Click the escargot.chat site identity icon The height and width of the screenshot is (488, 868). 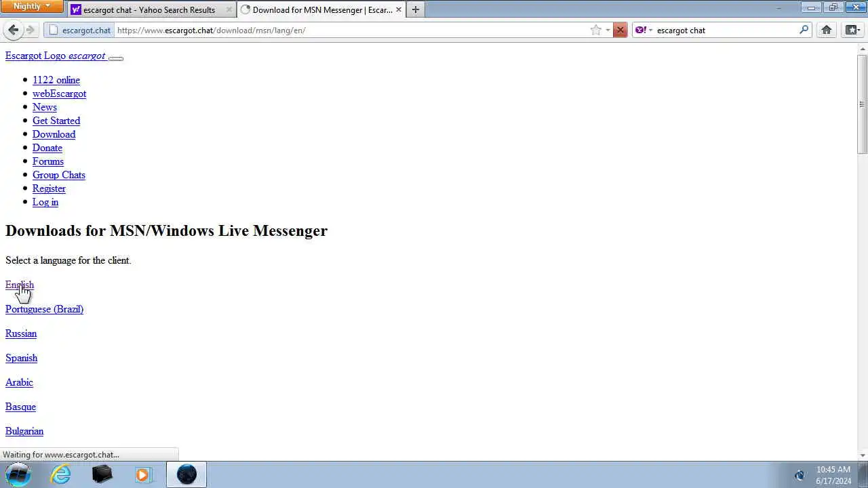[79, 30]
